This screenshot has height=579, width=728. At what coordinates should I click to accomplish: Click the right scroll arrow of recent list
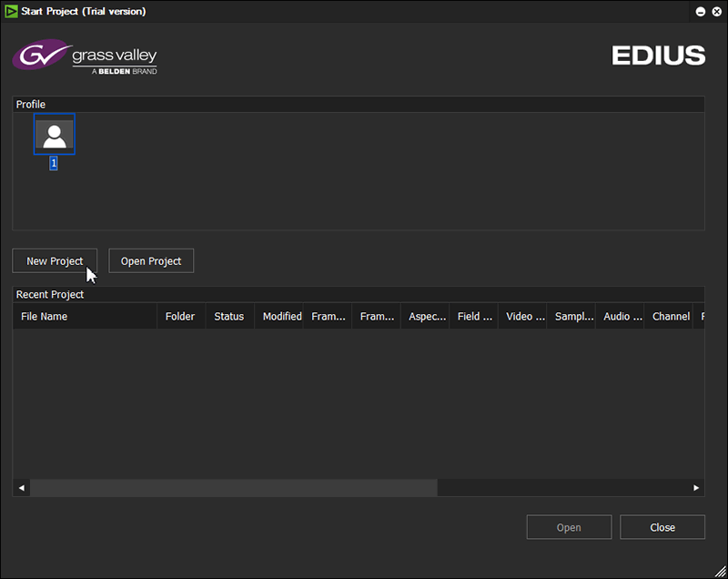tap(696, 488)
